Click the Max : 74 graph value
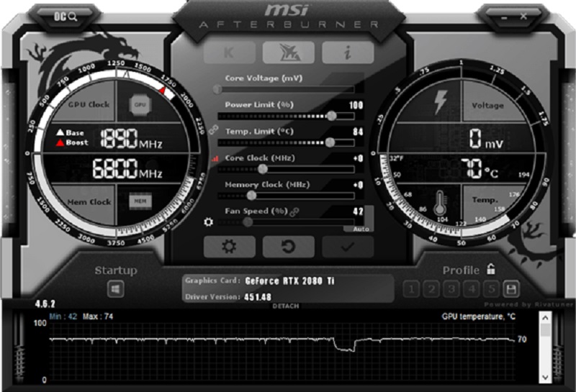This screenshot has height=392, width=576. click(98, 316)
